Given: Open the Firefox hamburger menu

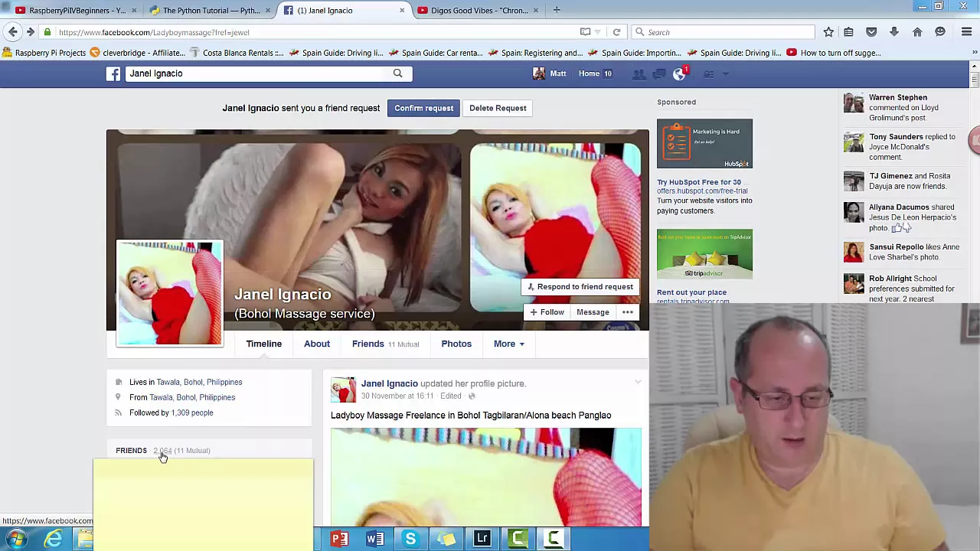Looking at the screenshot, I should 966,32.
